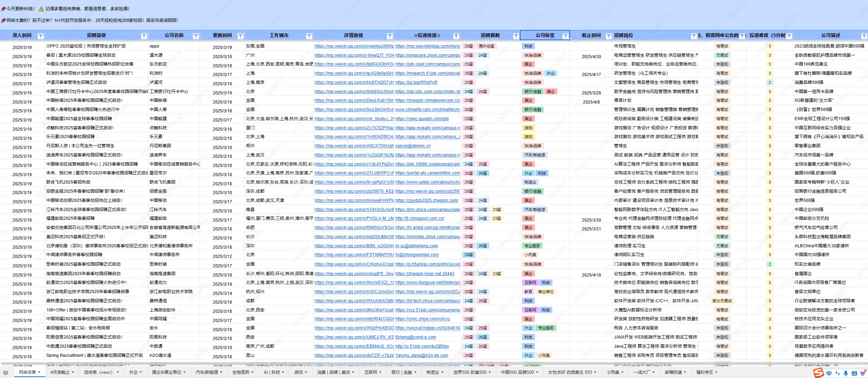Select 途虎养车2025届春季校园招聘 title cell
The width and height of the screenshot is (868, 378).
click(x=96, y=155)
